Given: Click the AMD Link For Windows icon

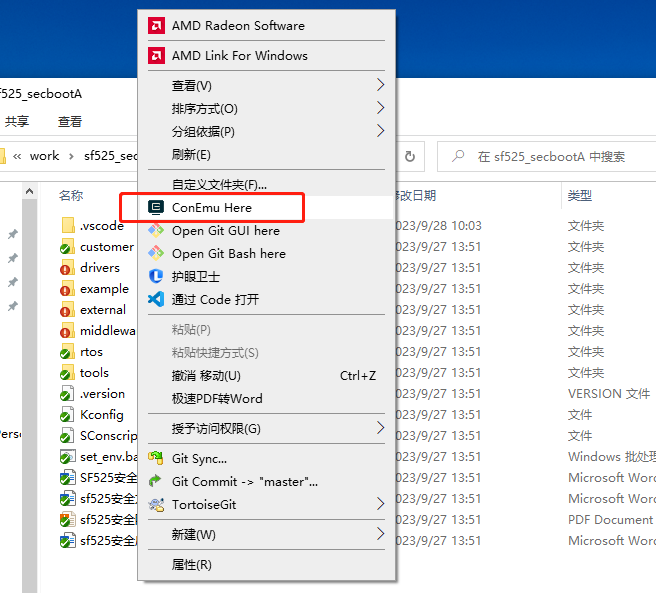Looking at the screenshot, I should click(156, 55).
